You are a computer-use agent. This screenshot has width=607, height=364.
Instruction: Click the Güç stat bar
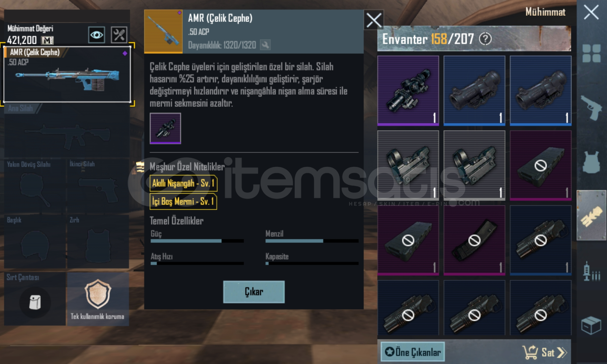coord(197,241)
